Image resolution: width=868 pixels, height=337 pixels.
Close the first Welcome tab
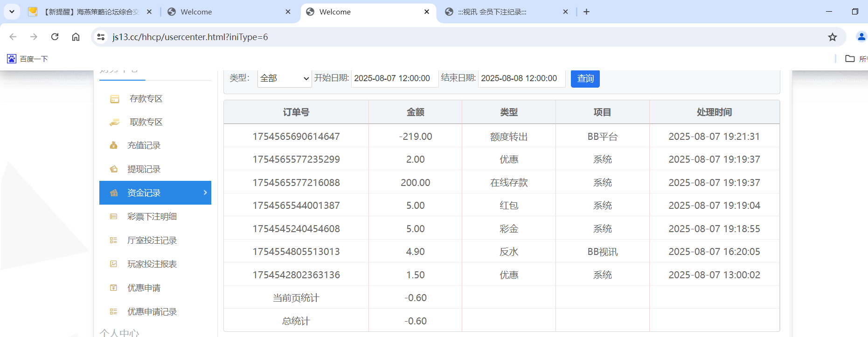click(x=288, y=12)
